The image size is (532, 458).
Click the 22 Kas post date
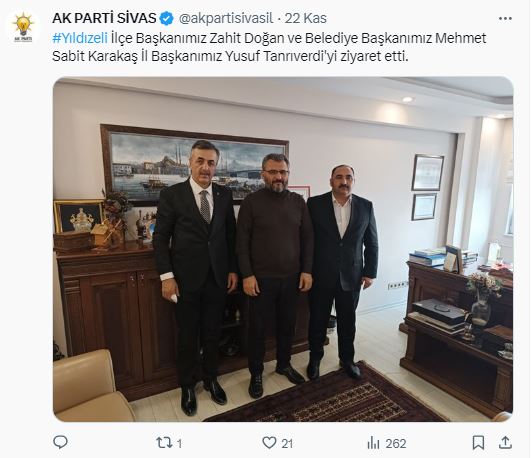(x=305, y=18)
